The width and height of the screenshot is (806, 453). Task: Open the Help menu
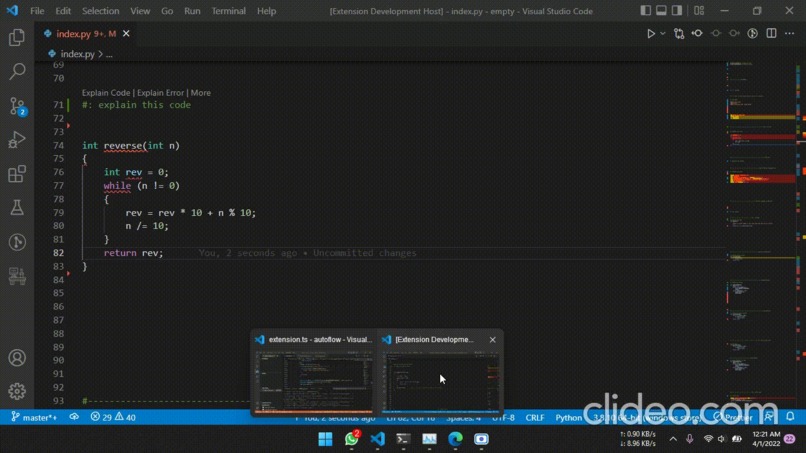coord(266,11)
